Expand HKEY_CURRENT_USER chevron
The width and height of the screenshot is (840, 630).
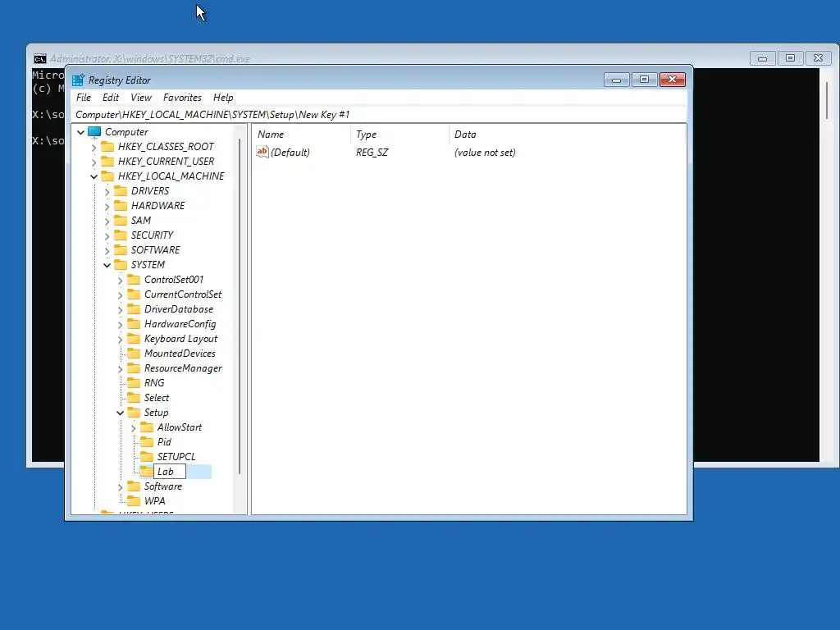(94, 162)
